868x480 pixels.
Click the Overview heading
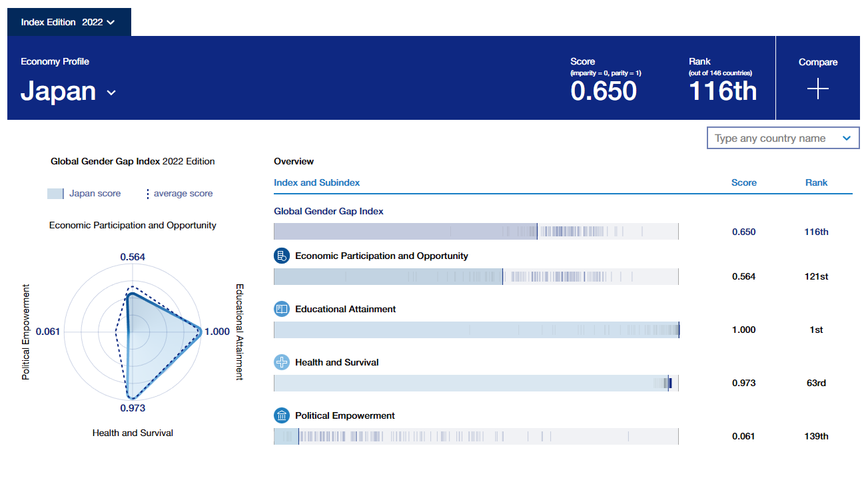294,161
